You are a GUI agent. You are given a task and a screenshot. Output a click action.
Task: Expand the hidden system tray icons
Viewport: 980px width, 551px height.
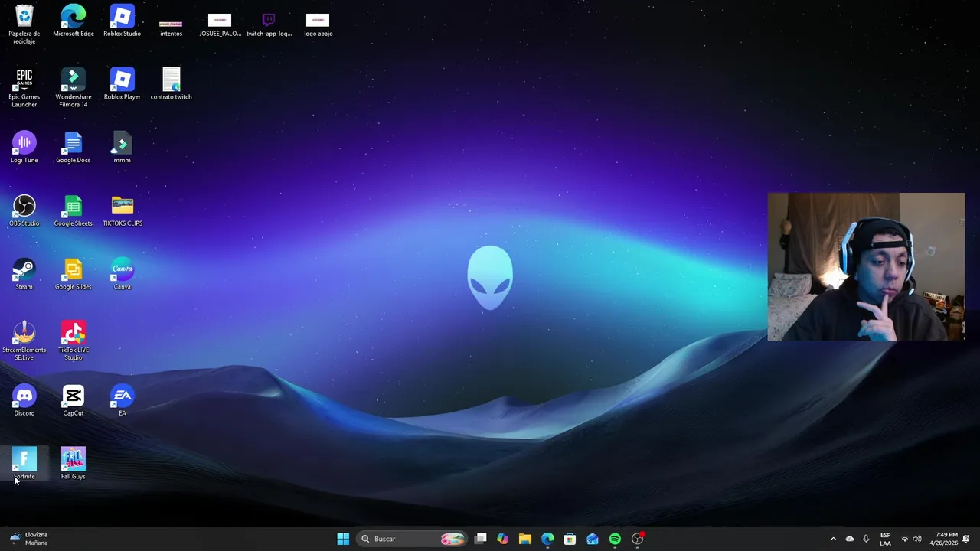pyautogui.click(x=833, y=539)
